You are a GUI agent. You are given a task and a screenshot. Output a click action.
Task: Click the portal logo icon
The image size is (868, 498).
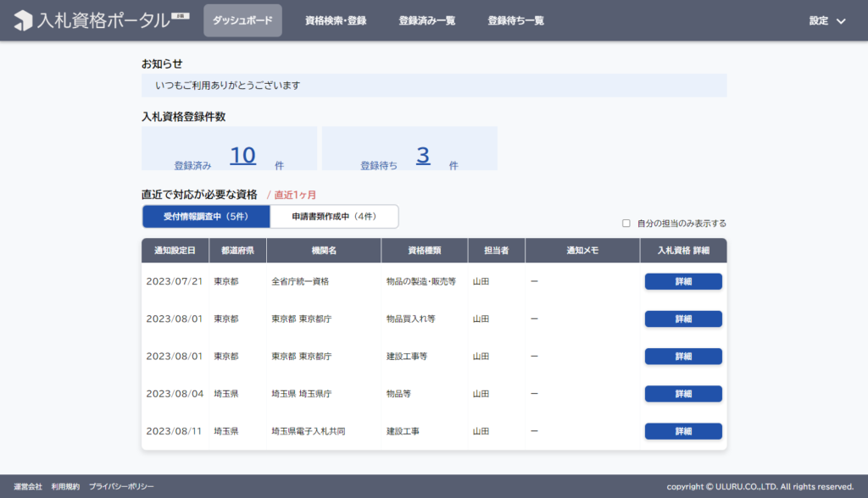click(23, 20)
